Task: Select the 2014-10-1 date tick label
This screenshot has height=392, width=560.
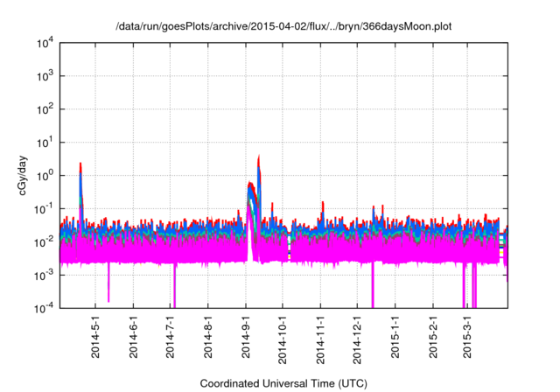Action: tap(283, 341)
